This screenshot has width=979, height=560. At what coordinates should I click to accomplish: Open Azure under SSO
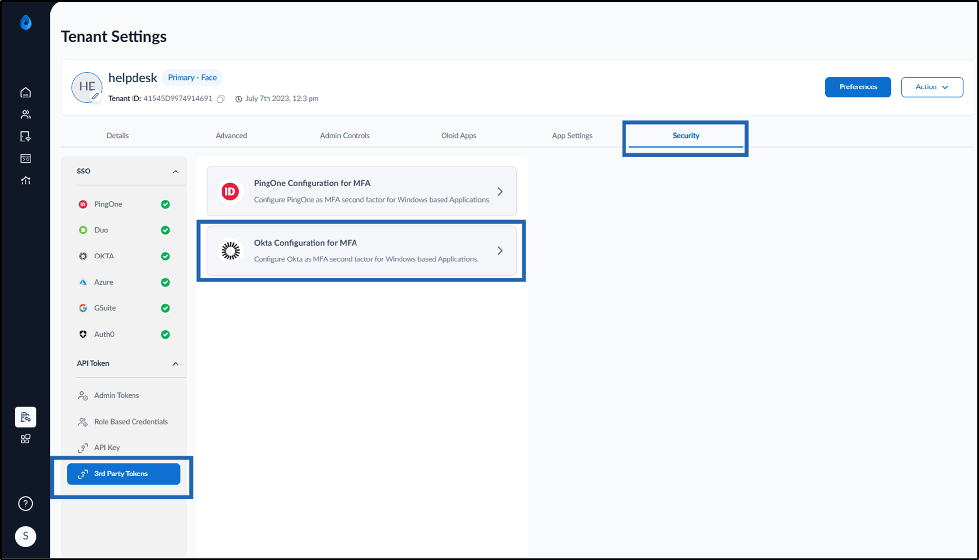(x=124, y=282)
